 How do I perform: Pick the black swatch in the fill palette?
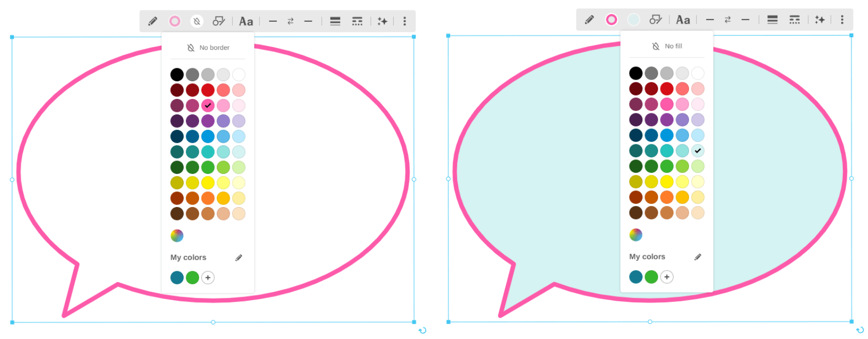coord(636,73)
